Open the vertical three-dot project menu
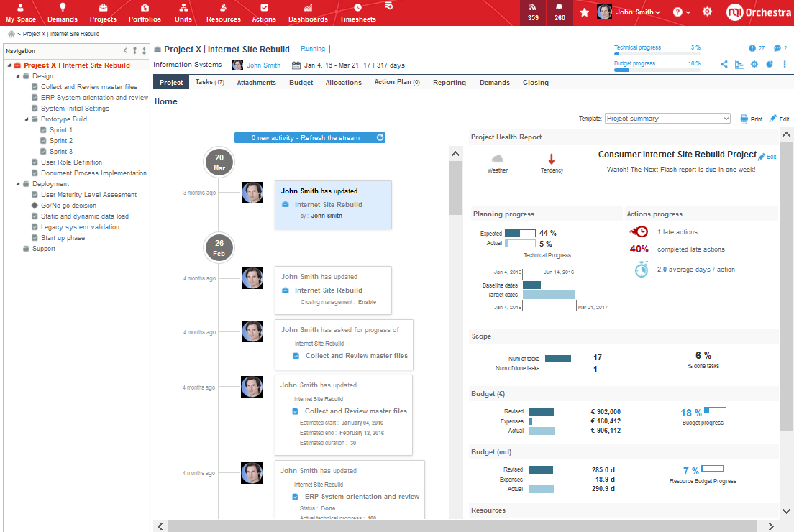Viewport: 794px width, 532px height. [x=785, y=64]
